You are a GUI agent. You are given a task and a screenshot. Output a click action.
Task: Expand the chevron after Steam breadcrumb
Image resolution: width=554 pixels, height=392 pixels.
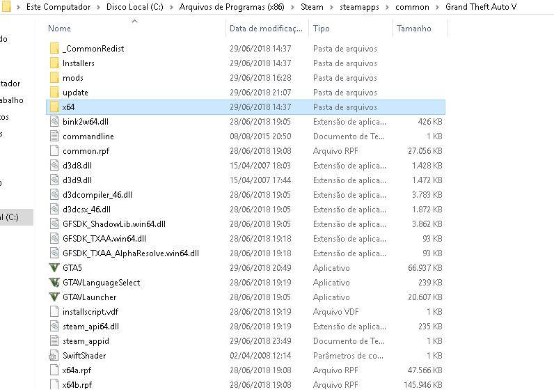331,7
